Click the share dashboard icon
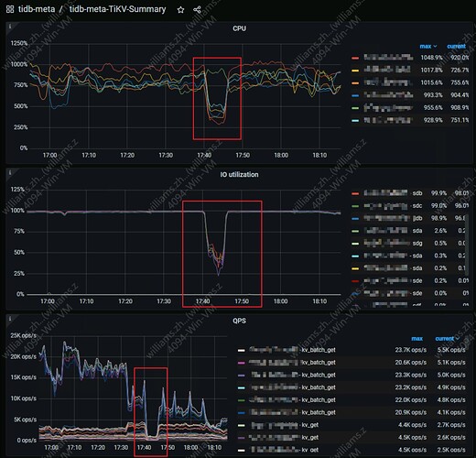 coord(197,10)
